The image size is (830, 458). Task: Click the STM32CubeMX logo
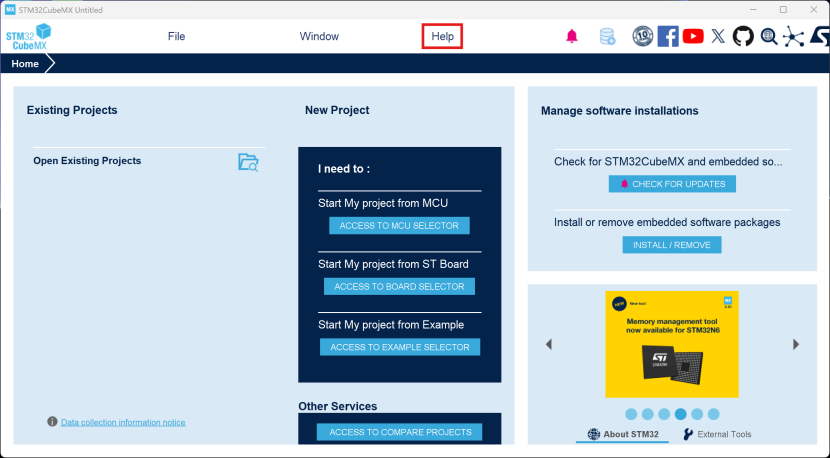pos(29,37)
